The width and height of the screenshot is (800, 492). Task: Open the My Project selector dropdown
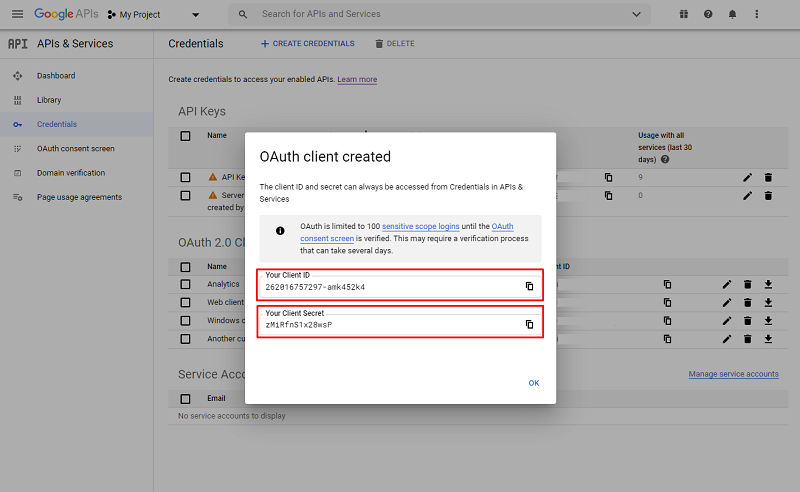click(153, 15)
